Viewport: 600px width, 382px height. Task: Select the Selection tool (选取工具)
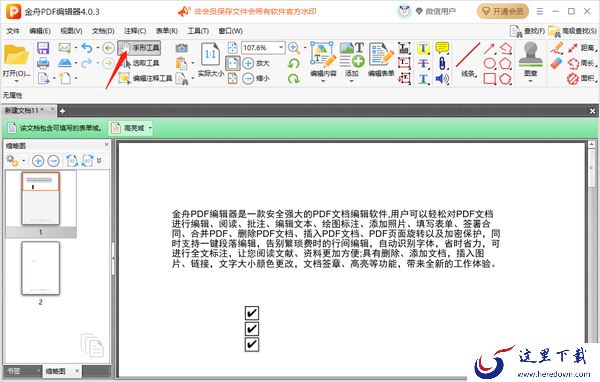tap(139, 63)
